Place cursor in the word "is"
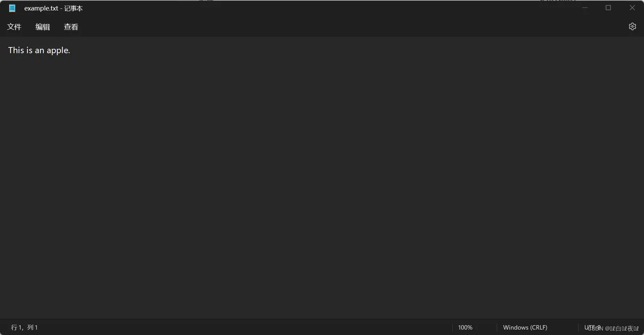Screen dimensions: 644x335 (29, 50)
